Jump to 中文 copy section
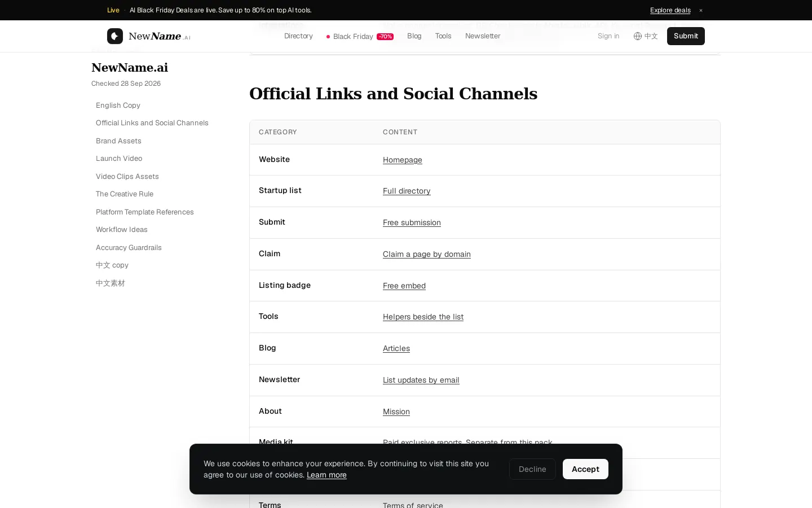Screen dimensions: 812x508 (x=112, y=265)
